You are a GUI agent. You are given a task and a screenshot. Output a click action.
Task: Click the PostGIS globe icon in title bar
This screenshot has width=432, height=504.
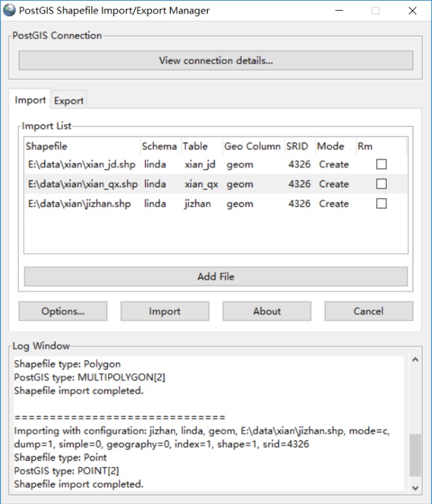[x=9, y=10]
